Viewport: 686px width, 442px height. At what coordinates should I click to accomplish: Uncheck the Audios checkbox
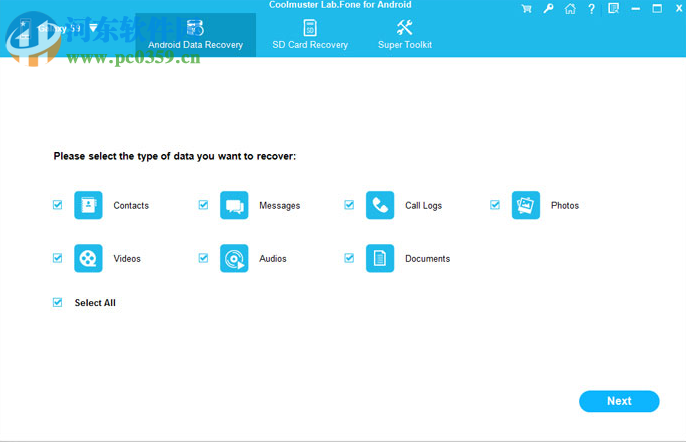[x=203, y=258]
